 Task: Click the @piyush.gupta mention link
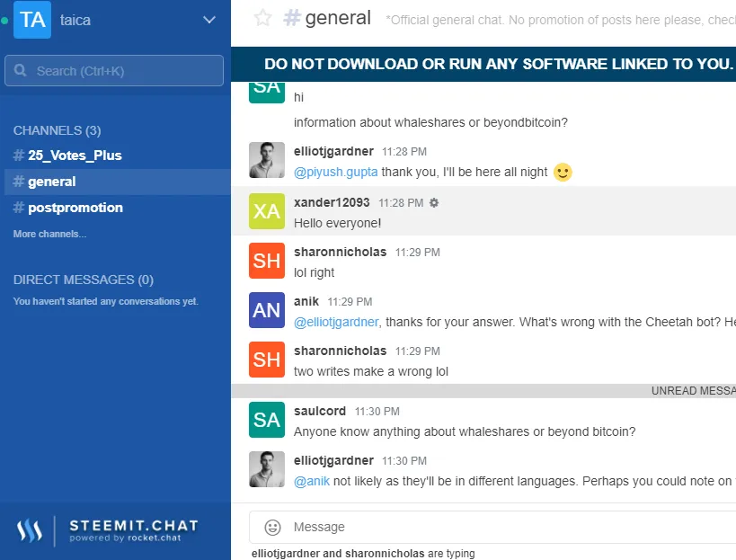click(x=335, y=172)
